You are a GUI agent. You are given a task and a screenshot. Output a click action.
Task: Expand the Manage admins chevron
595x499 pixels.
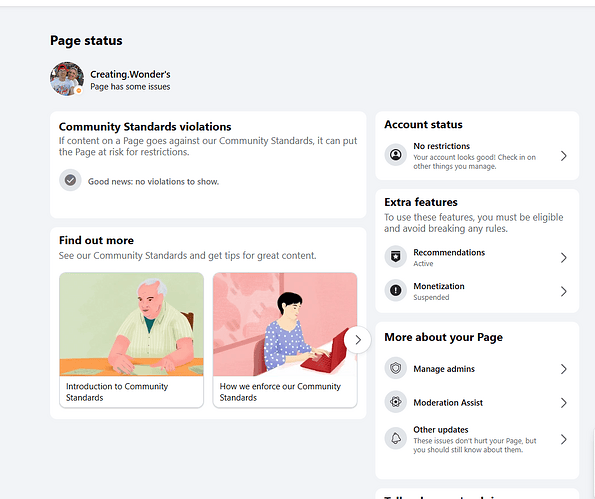click(564, 369)
